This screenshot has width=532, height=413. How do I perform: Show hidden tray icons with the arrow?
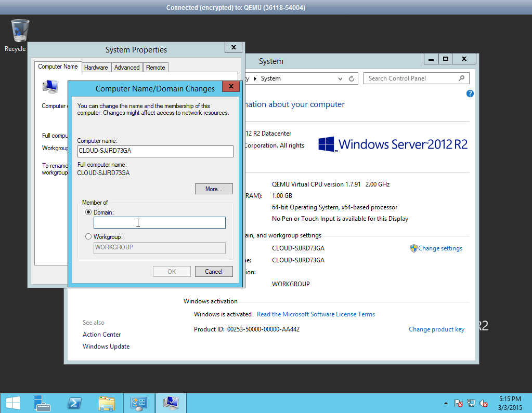[x=446, y=403]
